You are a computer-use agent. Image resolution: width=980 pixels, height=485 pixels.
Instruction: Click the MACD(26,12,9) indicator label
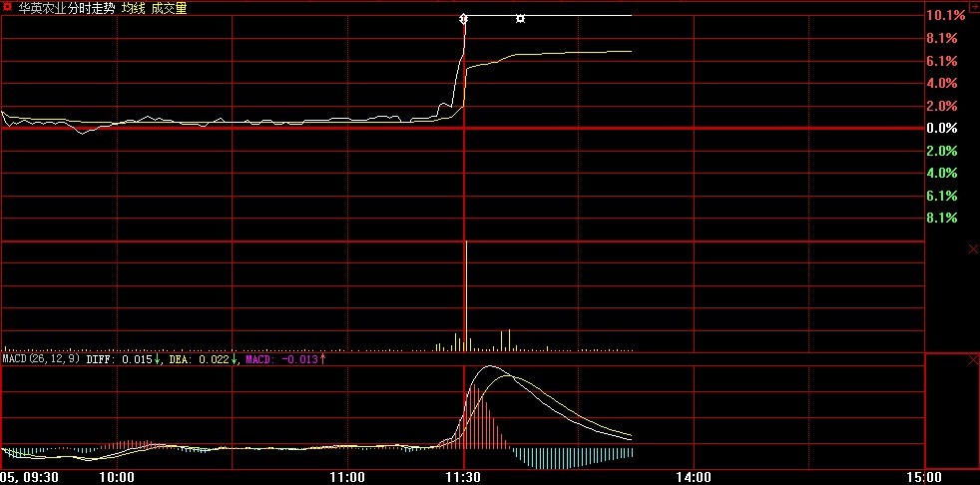(x=43, y=359)
